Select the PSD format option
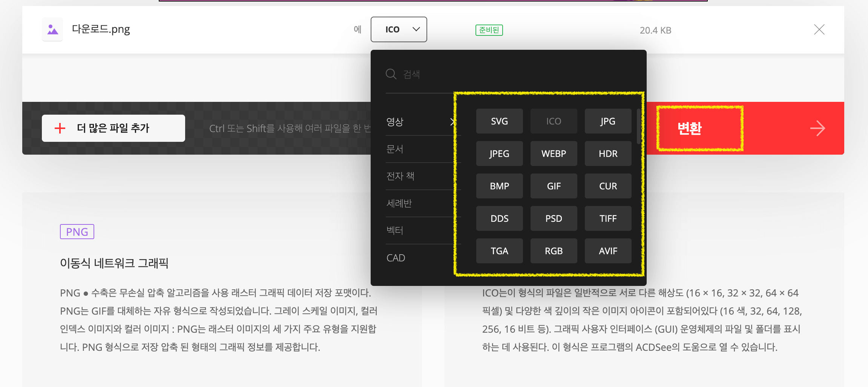Image resolution: width=868 pixels, height=387 pixels. [554, 218]
